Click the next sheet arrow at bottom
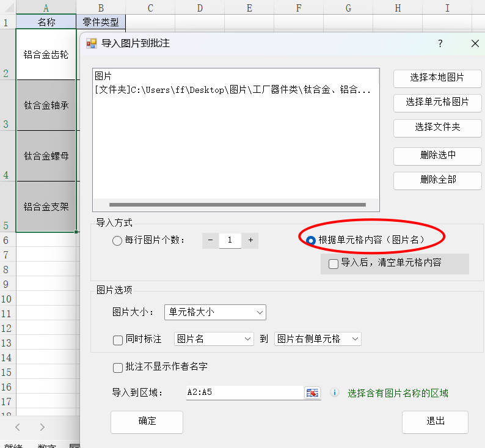485x448 pixels. point(42,427)
